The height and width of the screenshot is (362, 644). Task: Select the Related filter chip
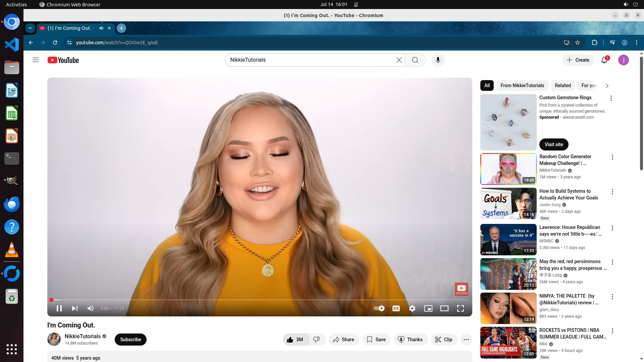point(562,85)
